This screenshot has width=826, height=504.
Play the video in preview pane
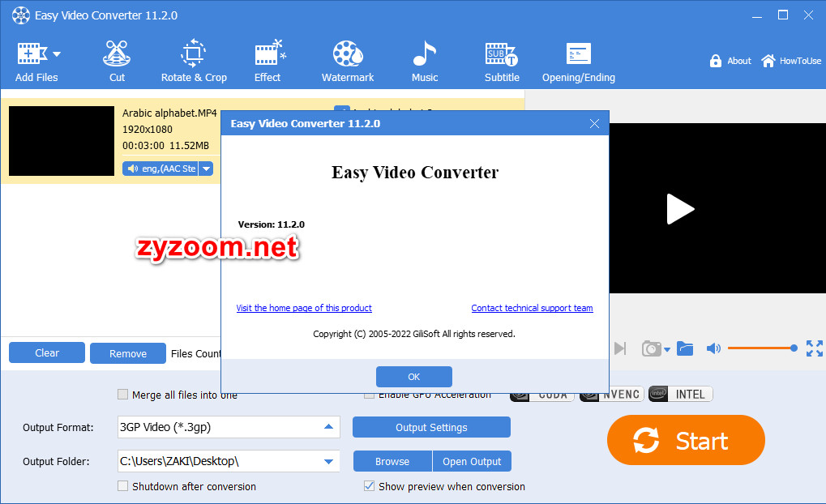pos(680,209)
